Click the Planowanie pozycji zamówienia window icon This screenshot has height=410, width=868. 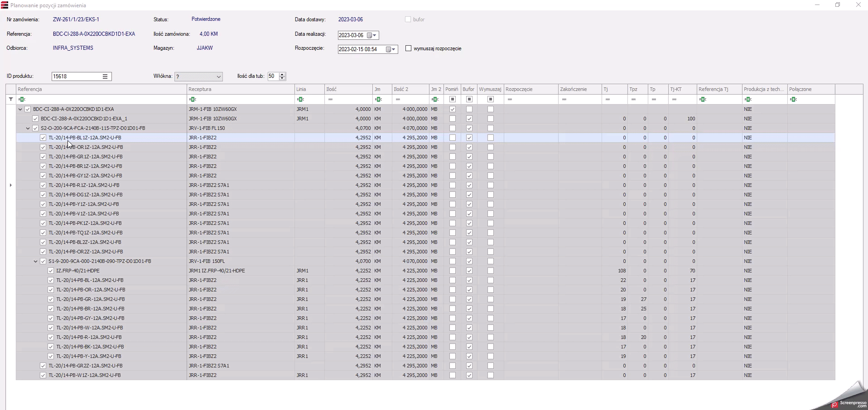click(5, 5)
